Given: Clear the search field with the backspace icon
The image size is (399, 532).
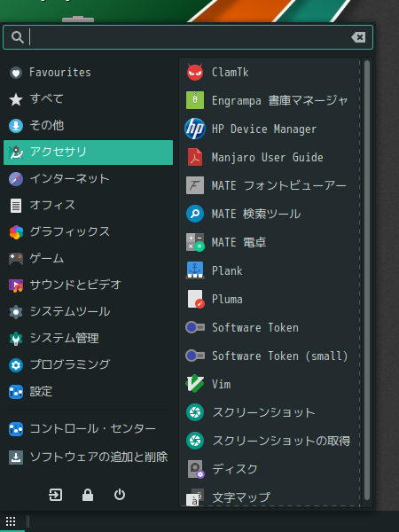Looking at the screenshot, I should (358, 37).
